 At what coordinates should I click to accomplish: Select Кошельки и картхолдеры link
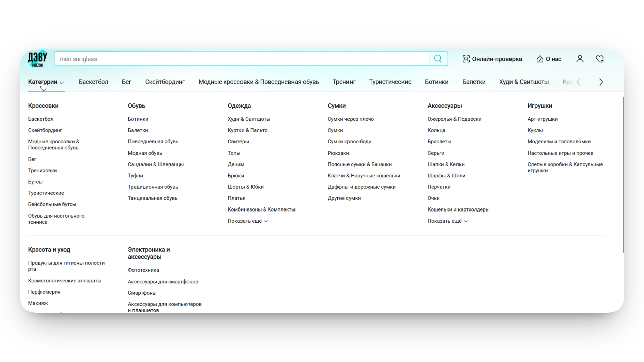point(458,209)
